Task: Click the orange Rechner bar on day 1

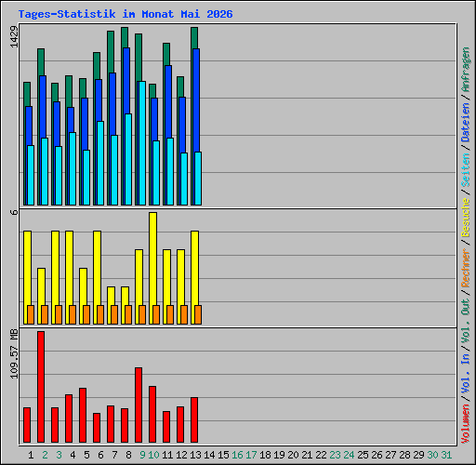Action: click(x=31, y=314)
